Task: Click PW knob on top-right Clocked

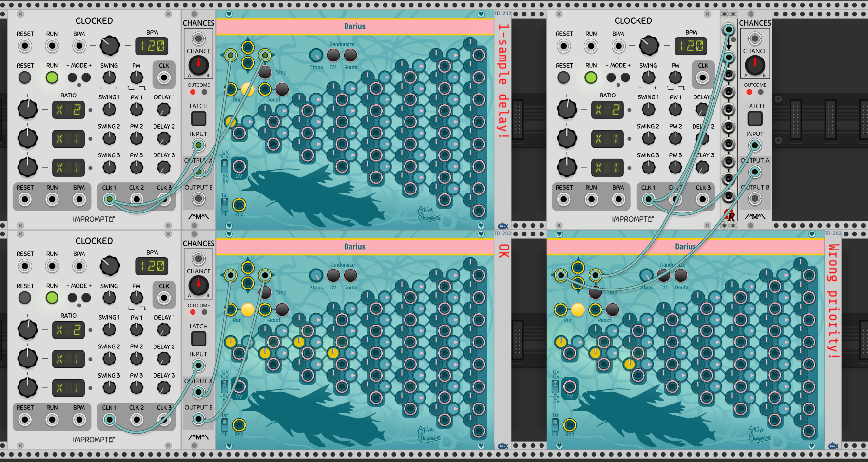Action: (x=675, y=77)
